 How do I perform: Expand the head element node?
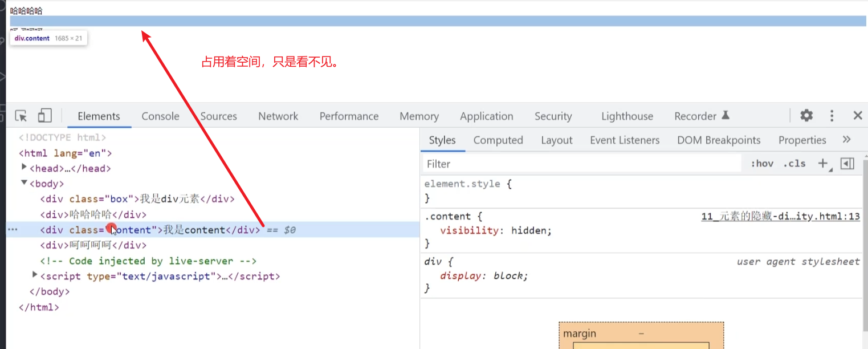[x=24, y=168]
